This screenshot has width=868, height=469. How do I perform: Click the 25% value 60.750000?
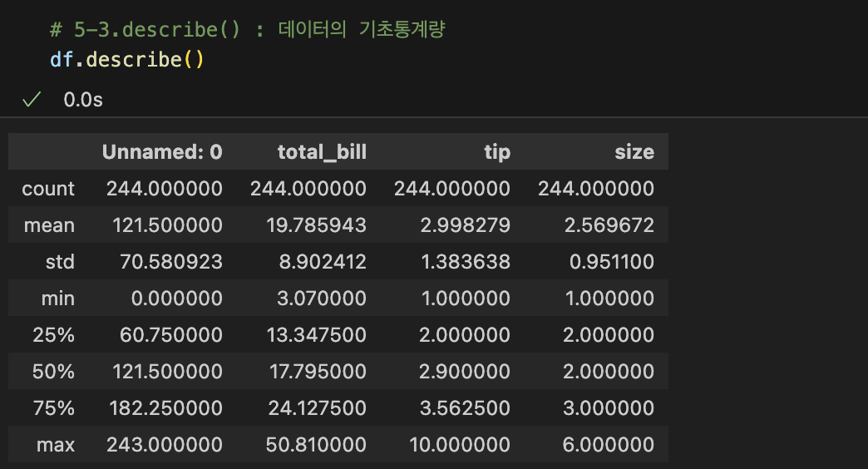(x=171, y=335)
